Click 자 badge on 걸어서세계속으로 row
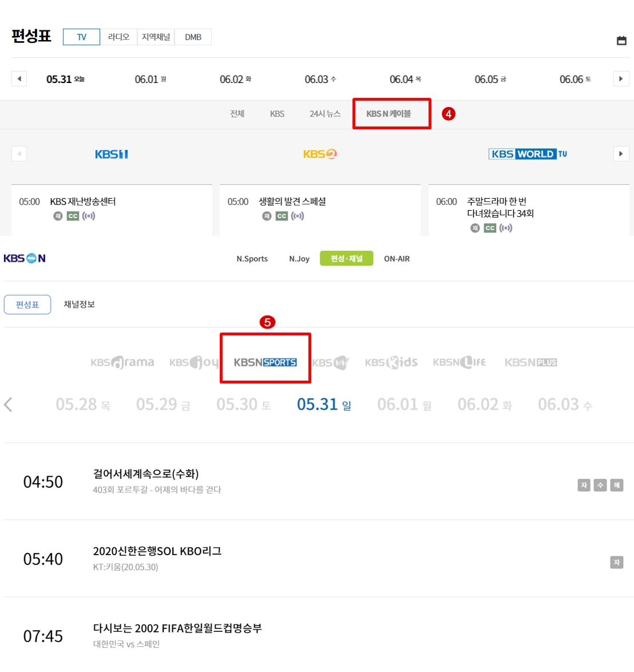This screenshot has height=672, width=634. [584, 485]
